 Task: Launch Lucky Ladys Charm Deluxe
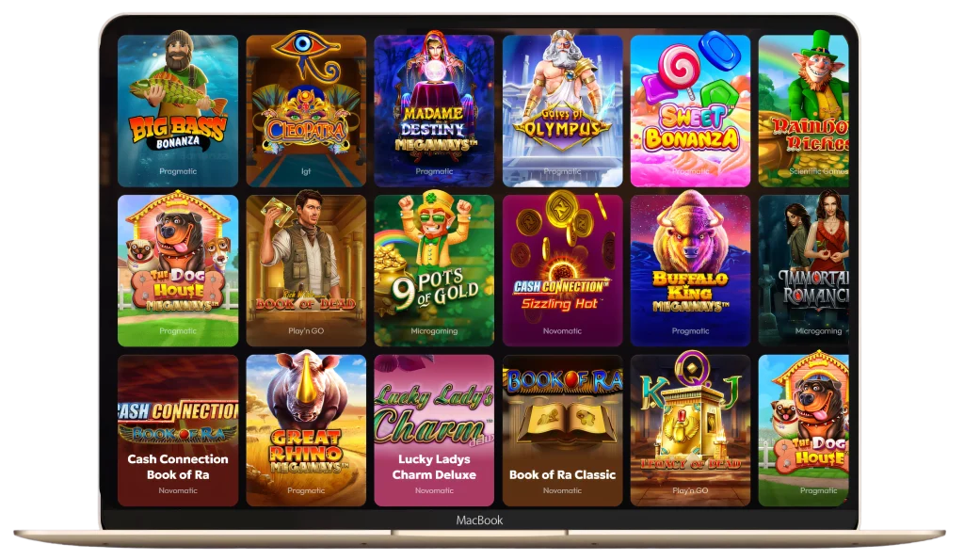(434, 430)
